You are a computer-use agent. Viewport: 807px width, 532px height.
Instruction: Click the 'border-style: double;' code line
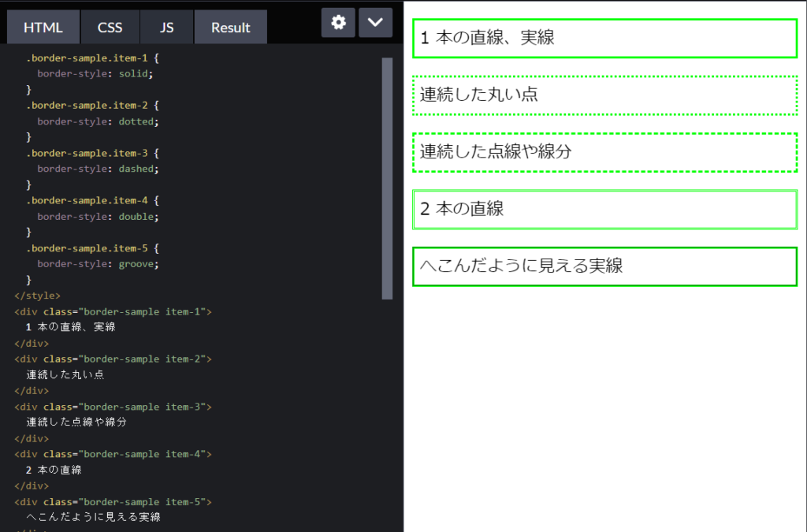click(98, 217)
